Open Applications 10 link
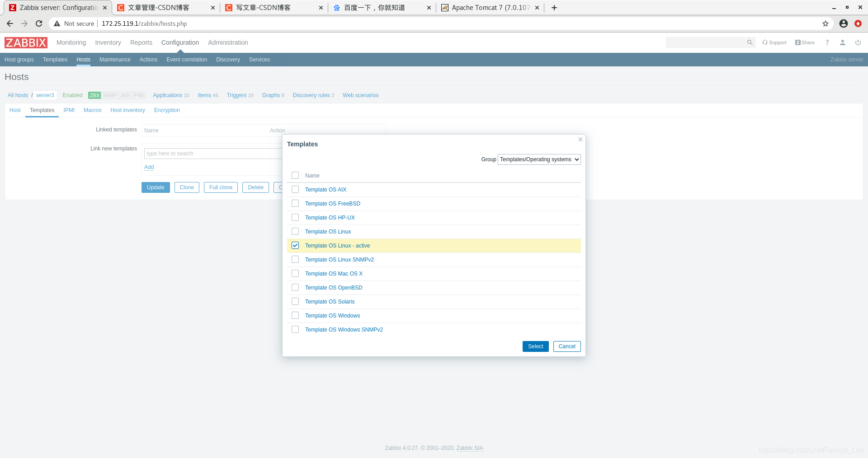Image resolution: width=868 pixels, height=458 pixels. click(171, 95)
